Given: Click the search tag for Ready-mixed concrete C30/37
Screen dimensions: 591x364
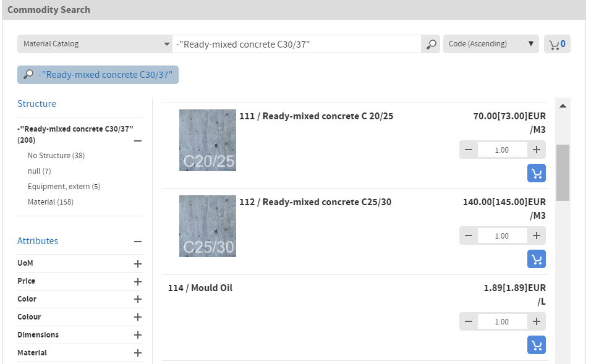Looking at the screenshot, I should coord(98,75).
